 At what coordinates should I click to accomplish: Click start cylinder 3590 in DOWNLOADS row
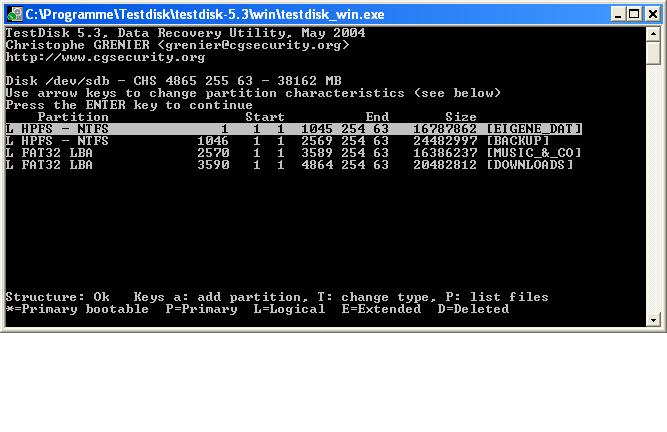tap(213, 165)
